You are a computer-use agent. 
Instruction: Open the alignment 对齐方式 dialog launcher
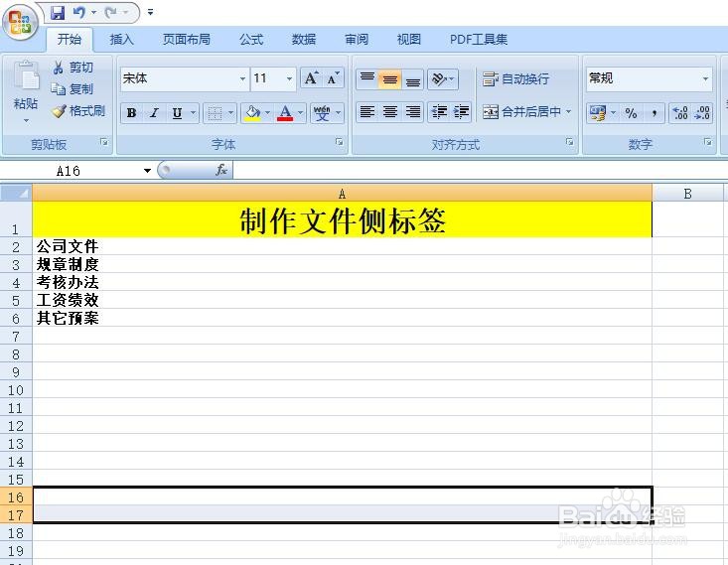point(569,142)
